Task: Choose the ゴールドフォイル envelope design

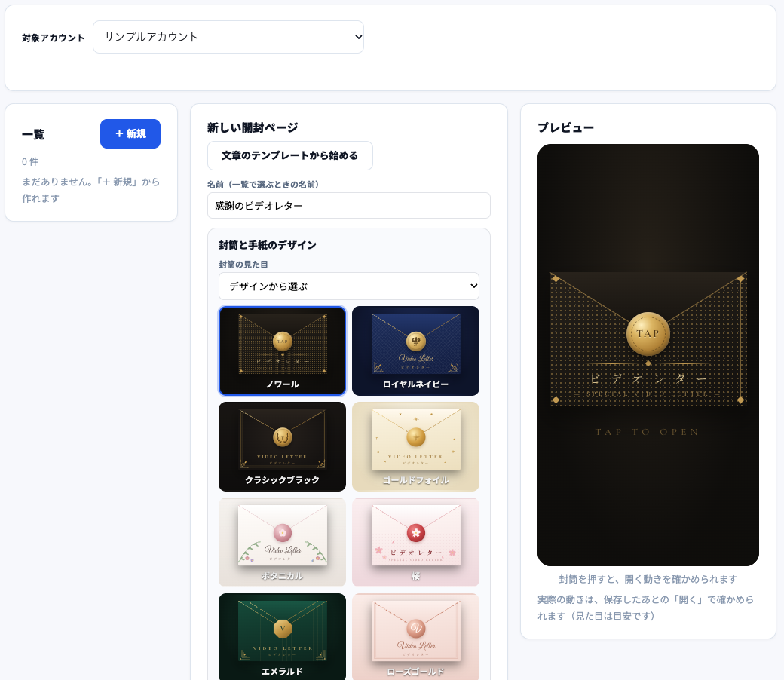Action: click(415, 446)
